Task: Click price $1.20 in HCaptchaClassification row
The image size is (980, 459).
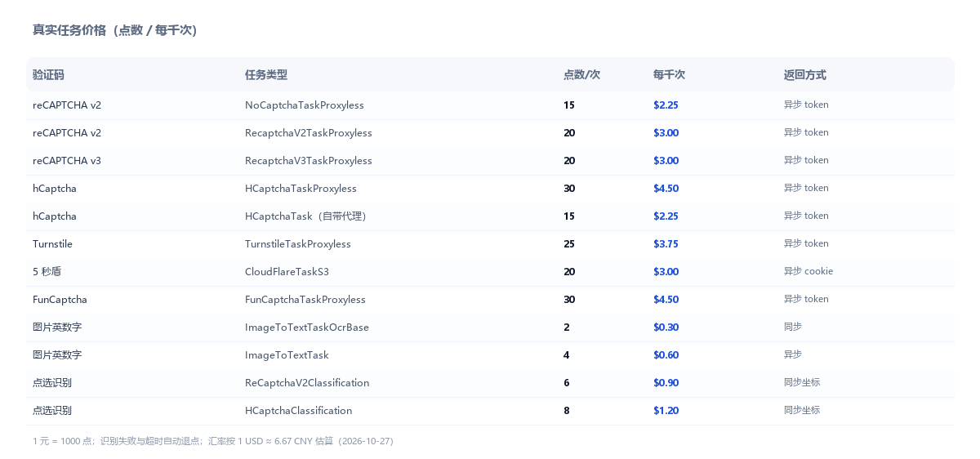Action: point(666,411)
